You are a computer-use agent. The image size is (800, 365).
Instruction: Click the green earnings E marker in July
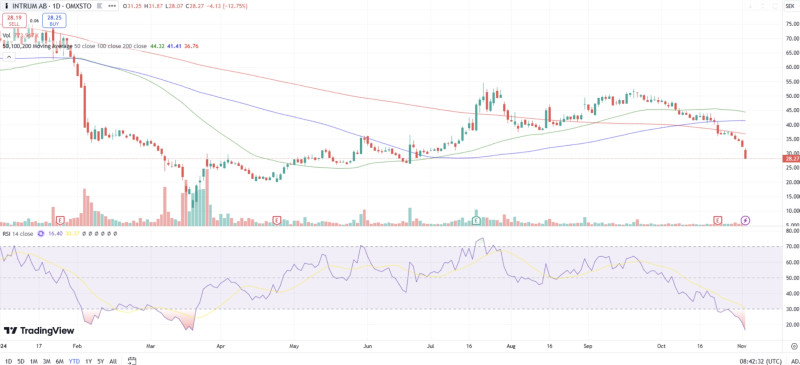tap(476, 220)
